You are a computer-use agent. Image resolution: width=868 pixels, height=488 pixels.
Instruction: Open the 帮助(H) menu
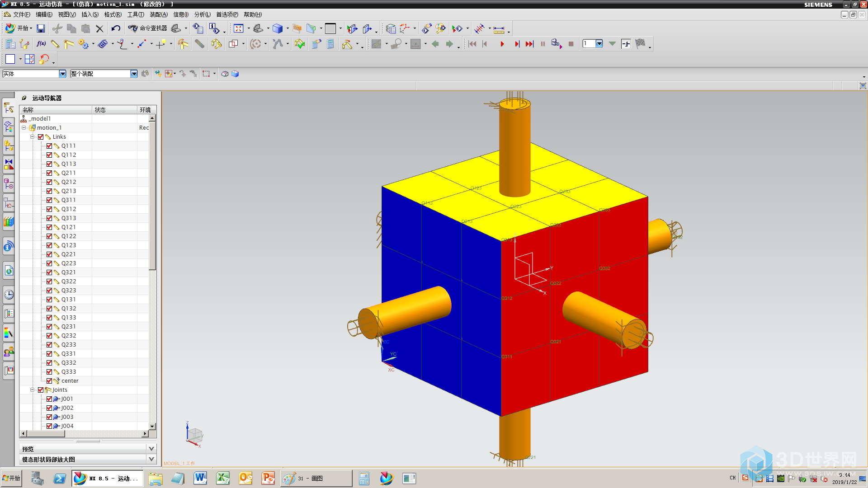(x=252, y=14)
